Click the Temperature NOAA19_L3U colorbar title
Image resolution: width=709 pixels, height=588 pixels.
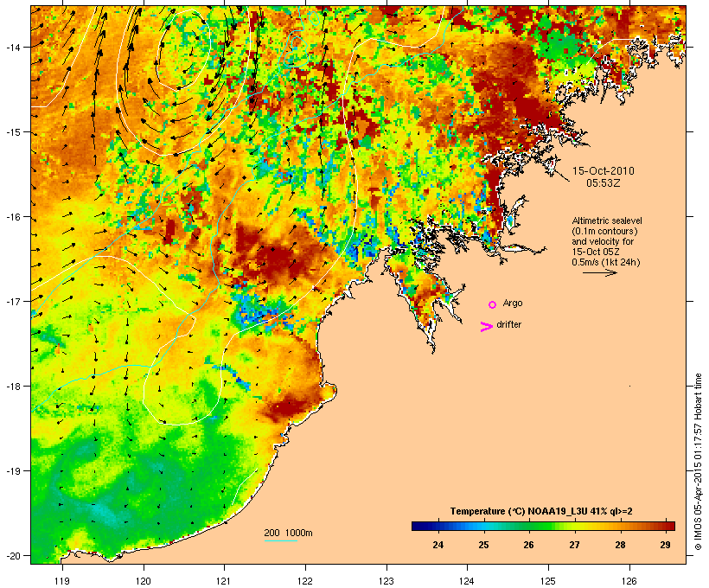(541, 511)
